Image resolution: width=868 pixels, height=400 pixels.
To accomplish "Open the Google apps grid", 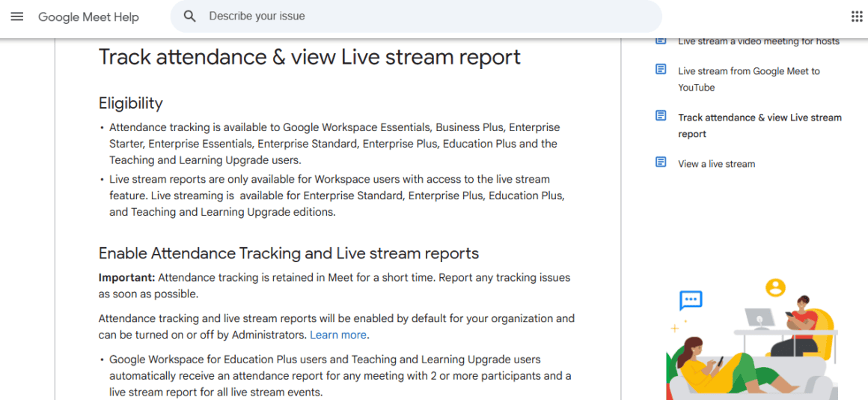I will pyautogui.click(x=856, y=16).
